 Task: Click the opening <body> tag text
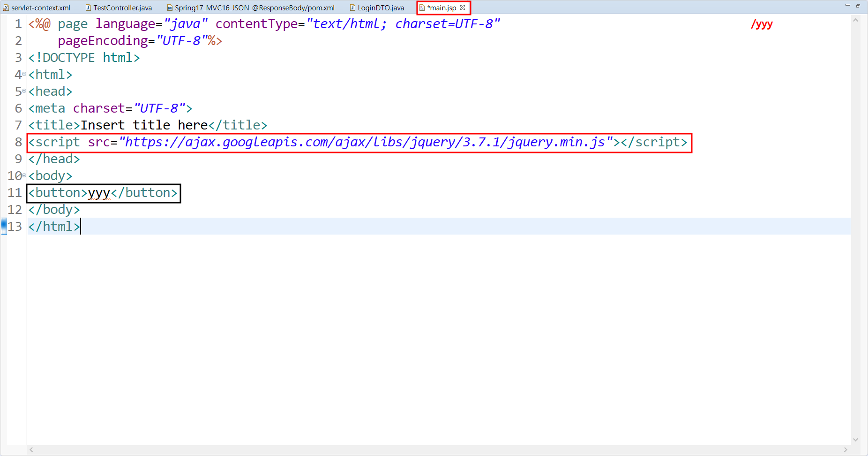point(50,176)
